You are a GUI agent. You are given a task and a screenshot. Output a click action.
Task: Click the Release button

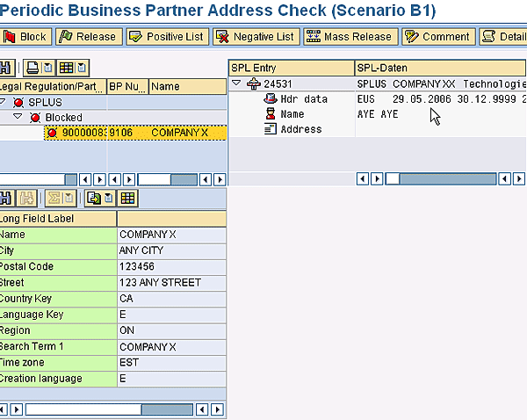pos(88,37)
